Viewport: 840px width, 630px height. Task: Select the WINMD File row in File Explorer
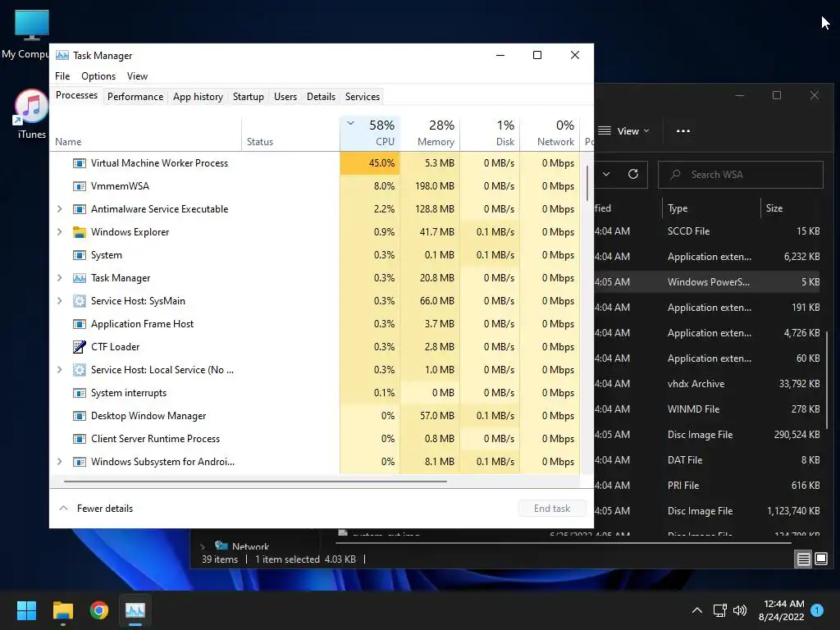[x=709, y=409]
